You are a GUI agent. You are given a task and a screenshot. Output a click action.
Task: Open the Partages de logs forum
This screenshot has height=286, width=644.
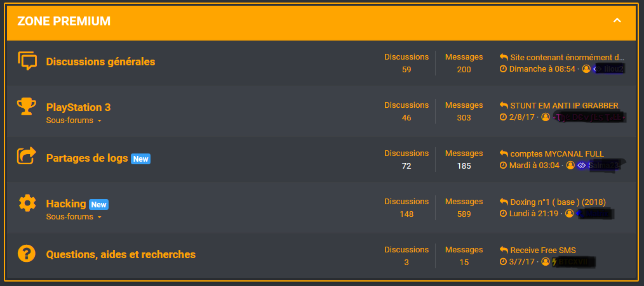(x=87, y=158)
